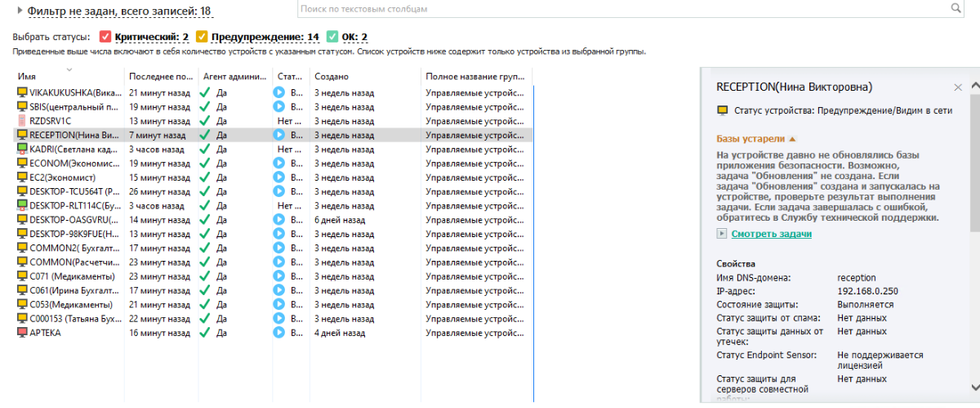Expand the filter settings triangle
The image size is (980, 408).
click(20, 11)
